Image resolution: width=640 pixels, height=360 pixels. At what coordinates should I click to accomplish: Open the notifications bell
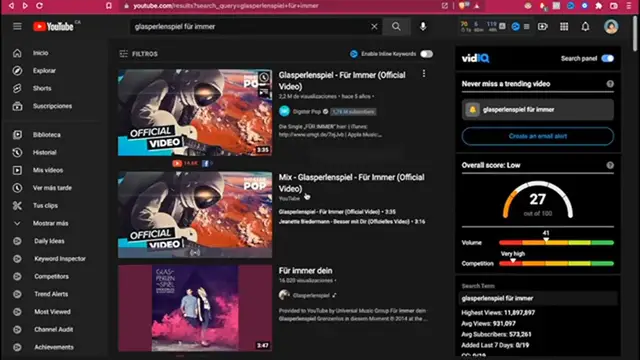click(585, 27)
